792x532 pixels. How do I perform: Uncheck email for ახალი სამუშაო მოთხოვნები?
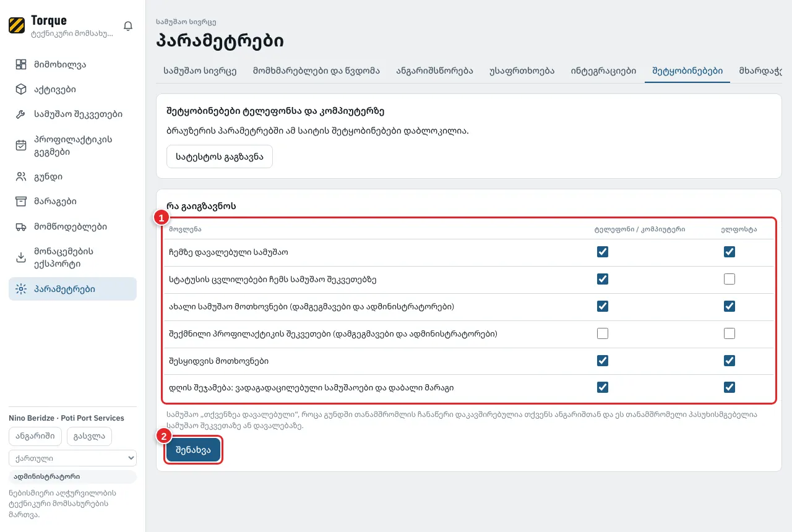pos(730,306)
